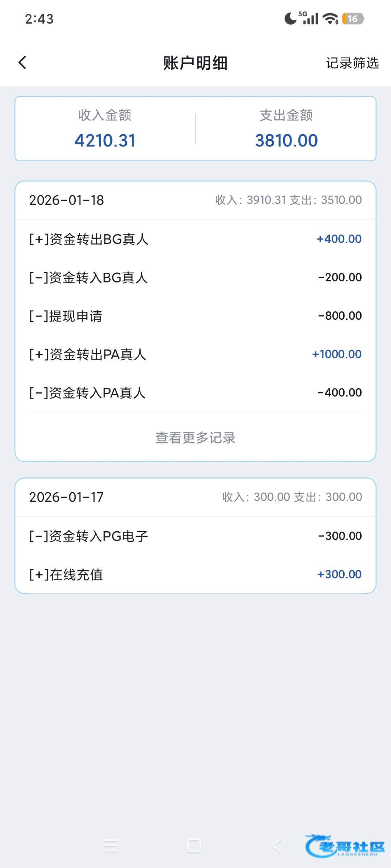Viewport: 391px width, 868px height.
Task: Expand 查看更多记录 for more records
Action: [x=195, y=438]
